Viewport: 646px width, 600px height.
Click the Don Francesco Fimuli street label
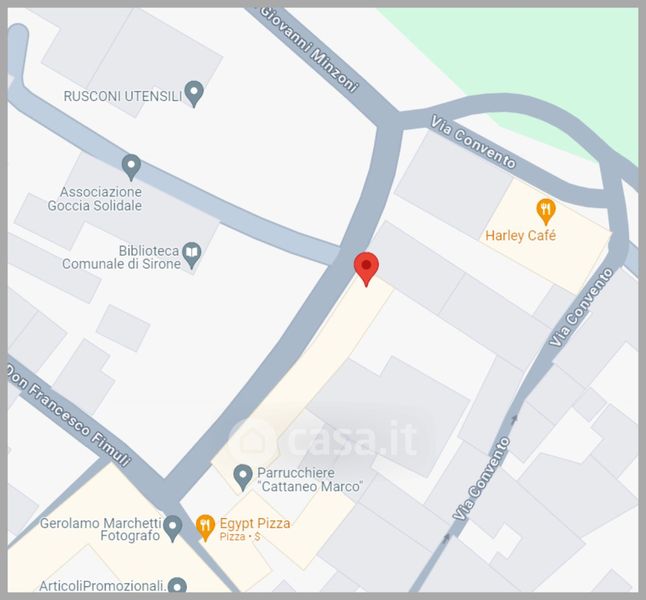click(x=69, y=415)
